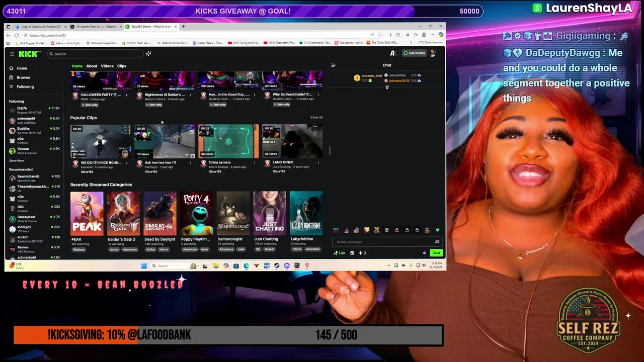The image size is (644, 362).
Task: Open the Demonologist category card
Action: click(x=233, y=213)
